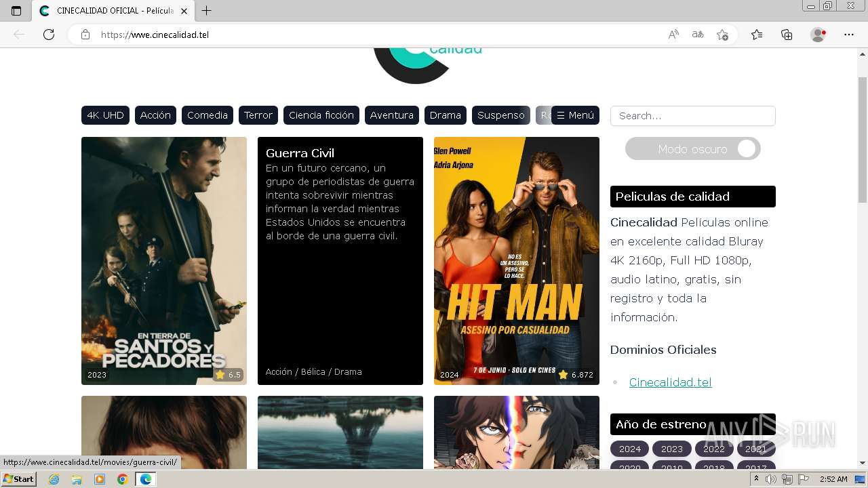The height and width of the screenshot is (488, 868).
Task: Expand the Menú dropdown
Action: [x=575, y=115]
